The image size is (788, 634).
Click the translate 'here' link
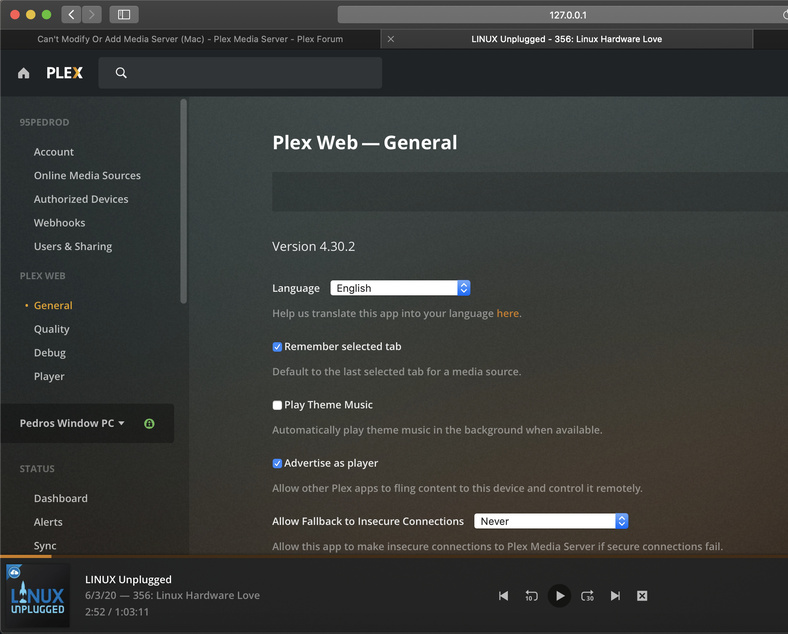pyautogui.click(x=508, y=313)
